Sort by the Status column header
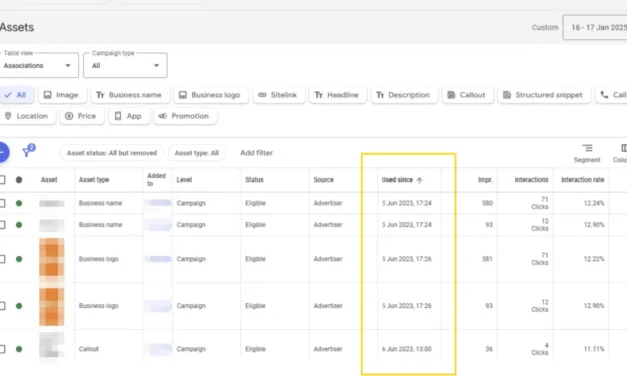Viewport: 627px width, 376px height. (254, 180)
